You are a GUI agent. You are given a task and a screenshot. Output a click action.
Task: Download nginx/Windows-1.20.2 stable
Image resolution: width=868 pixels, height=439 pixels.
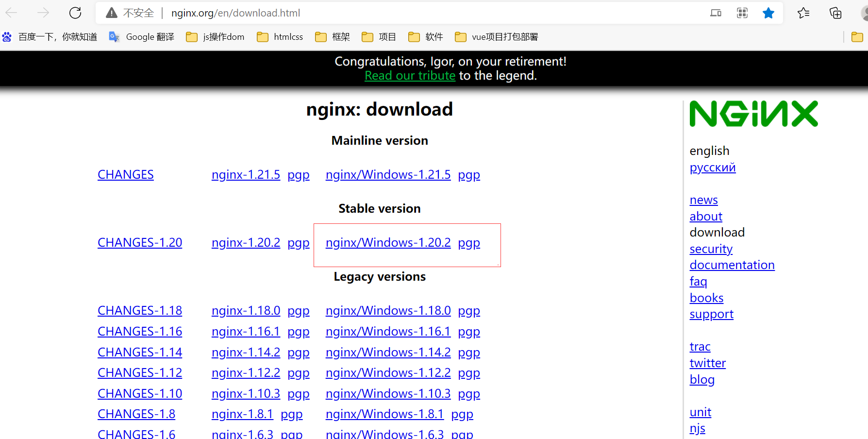coord(388,243)
